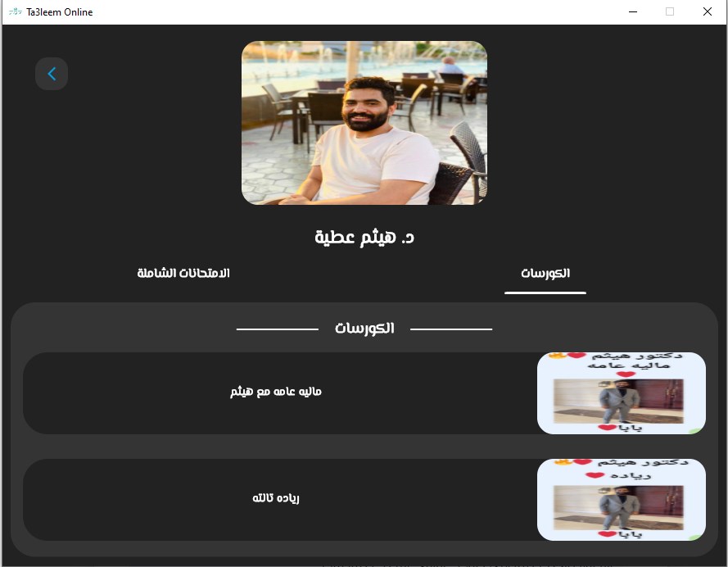Open the الامتحانات الشاملة tab
Image resolution: width=728 pixels, height=567 pixels.
click(x=183, y=273)
